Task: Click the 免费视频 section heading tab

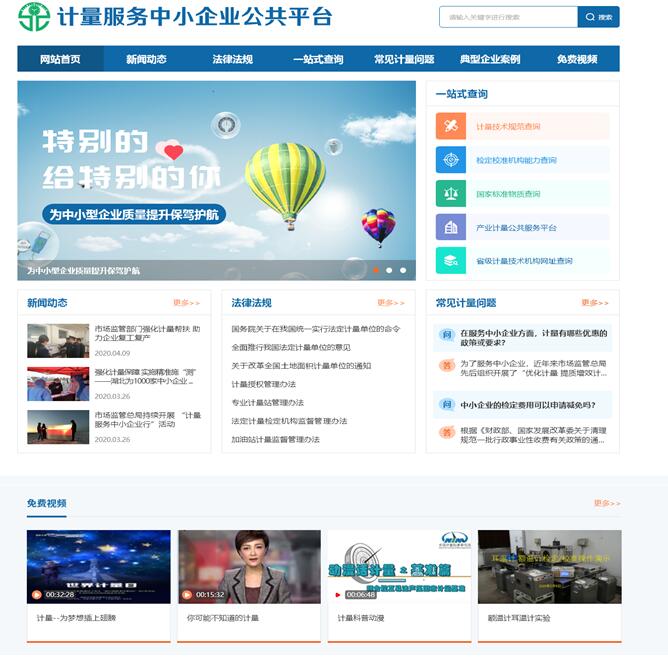Action: 46,503
